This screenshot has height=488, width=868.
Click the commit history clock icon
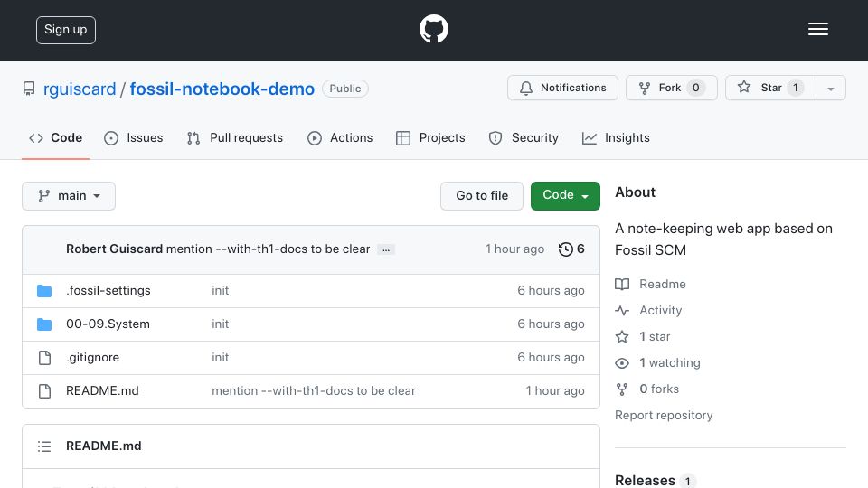(565, 249)
